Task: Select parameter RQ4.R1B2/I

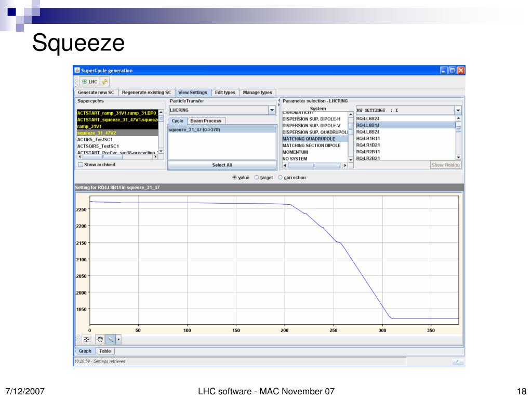Action: tap(405, 145)
